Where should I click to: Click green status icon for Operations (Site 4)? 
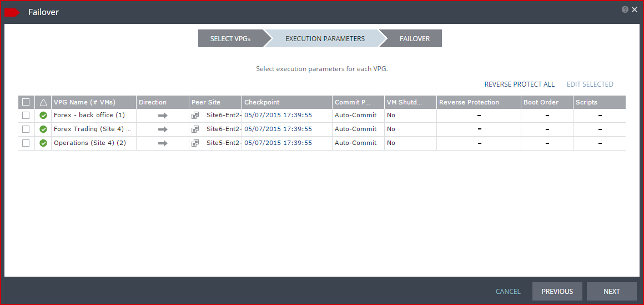tap(43, 143)
